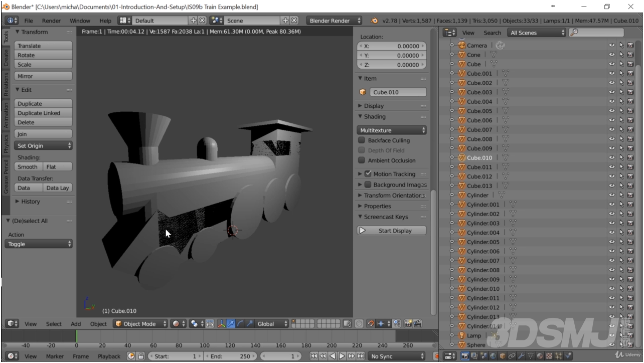Toggle the 3D manipulator axes icon
The image size is (644, 363).
pyautogui.click(x=221, y=324)
